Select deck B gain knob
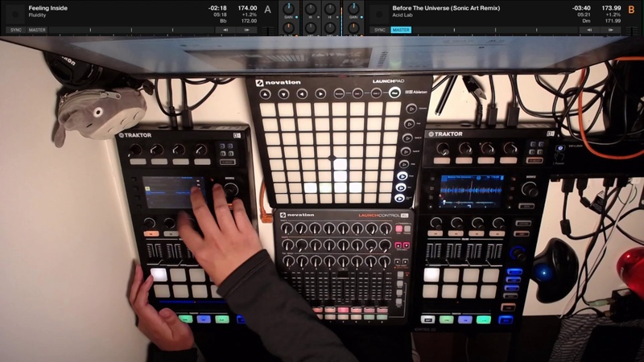Viewport: 644px width, 362px height. click(353, 8)
